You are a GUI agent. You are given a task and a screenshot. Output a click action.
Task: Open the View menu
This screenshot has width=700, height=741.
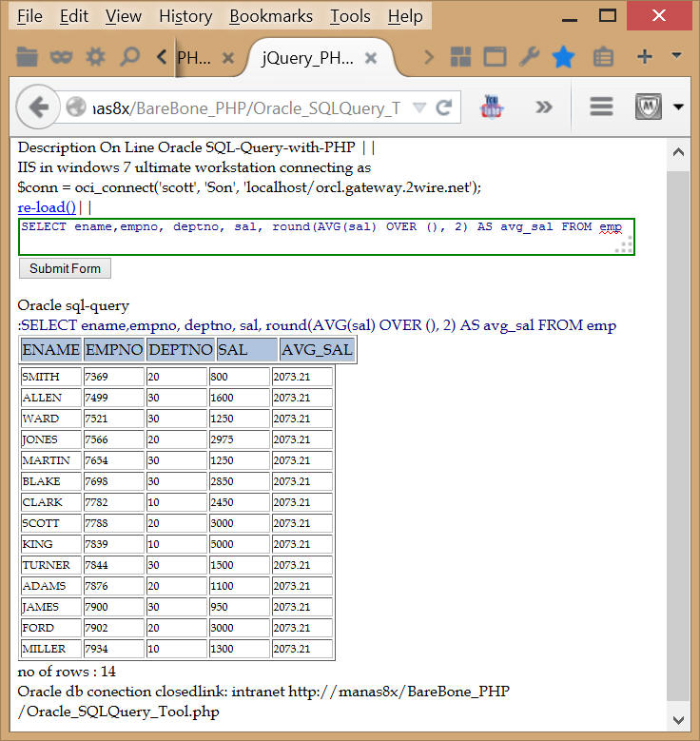(x=124, y=16)
